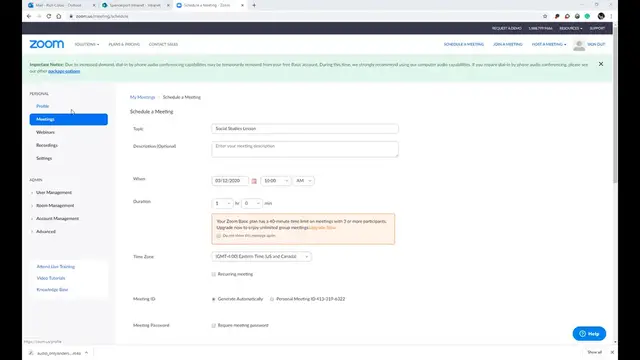640x360 pixels.
Task: Reload the page with the refresh icon
Action: [x=49, y=16]
